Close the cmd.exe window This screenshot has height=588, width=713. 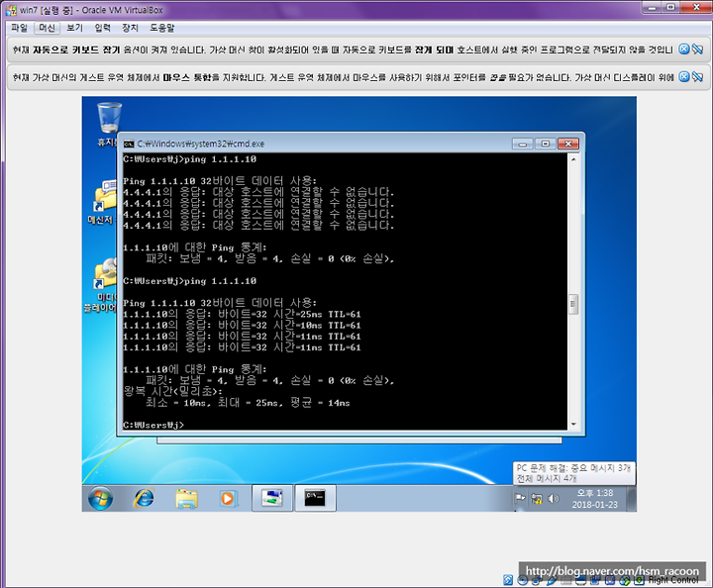coord(568,145)
